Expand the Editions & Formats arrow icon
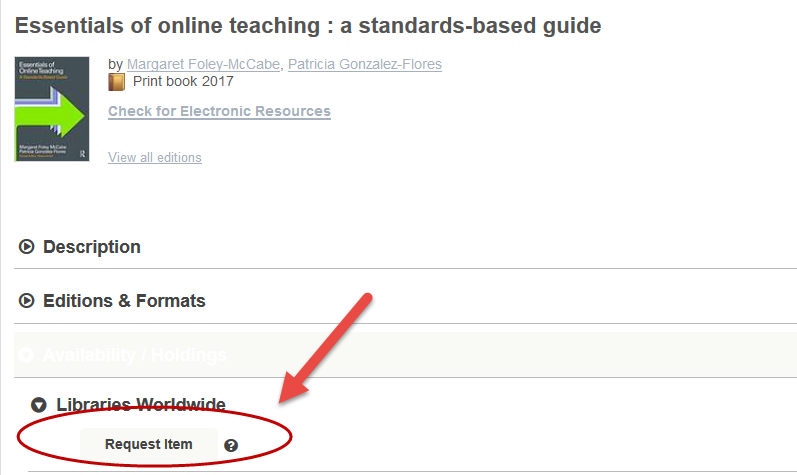The width and height of the screenshot is (797, 475). (x=26, y=301)
